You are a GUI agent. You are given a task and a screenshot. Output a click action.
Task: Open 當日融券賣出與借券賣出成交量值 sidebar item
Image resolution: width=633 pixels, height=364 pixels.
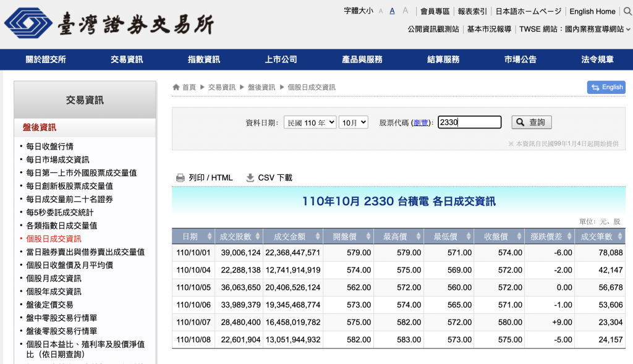tap(85, 252)
